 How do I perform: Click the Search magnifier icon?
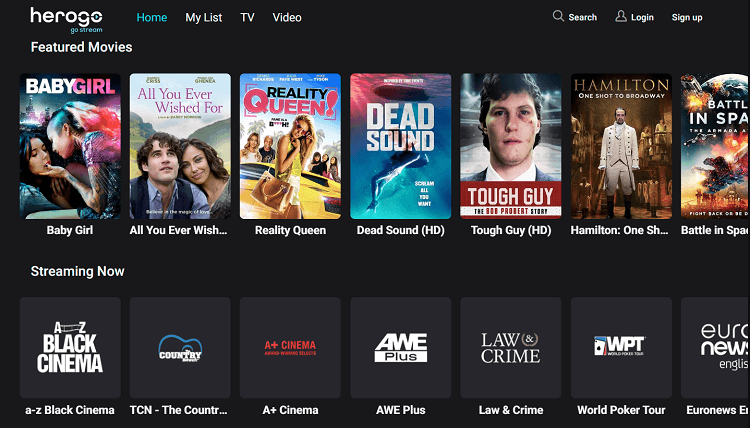(558, 16)
